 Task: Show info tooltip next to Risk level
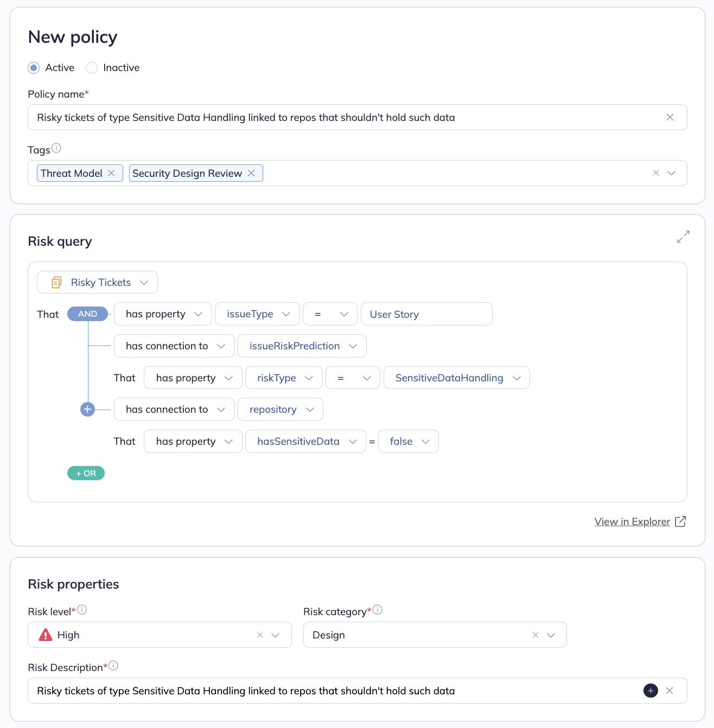[x=82, y=610]
